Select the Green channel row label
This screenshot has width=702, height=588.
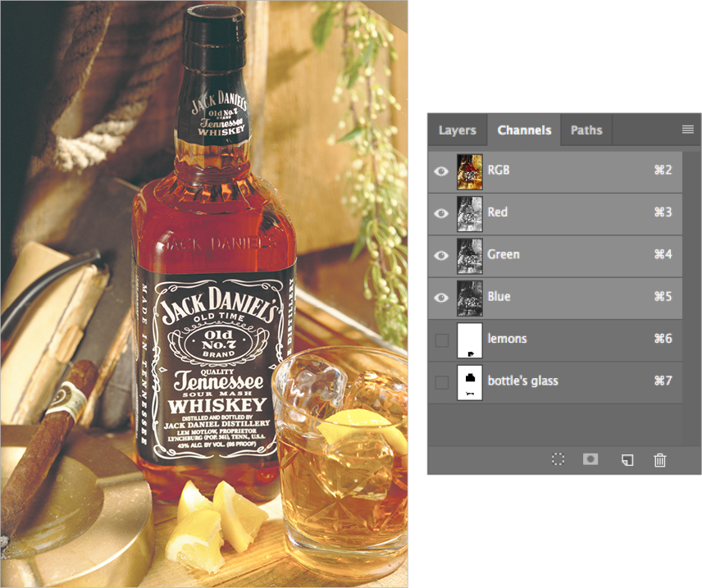tap(504, 255)
